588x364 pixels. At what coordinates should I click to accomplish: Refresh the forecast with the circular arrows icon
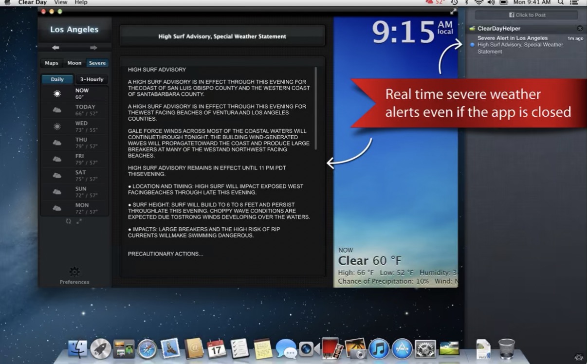click(x=69, y=221)
